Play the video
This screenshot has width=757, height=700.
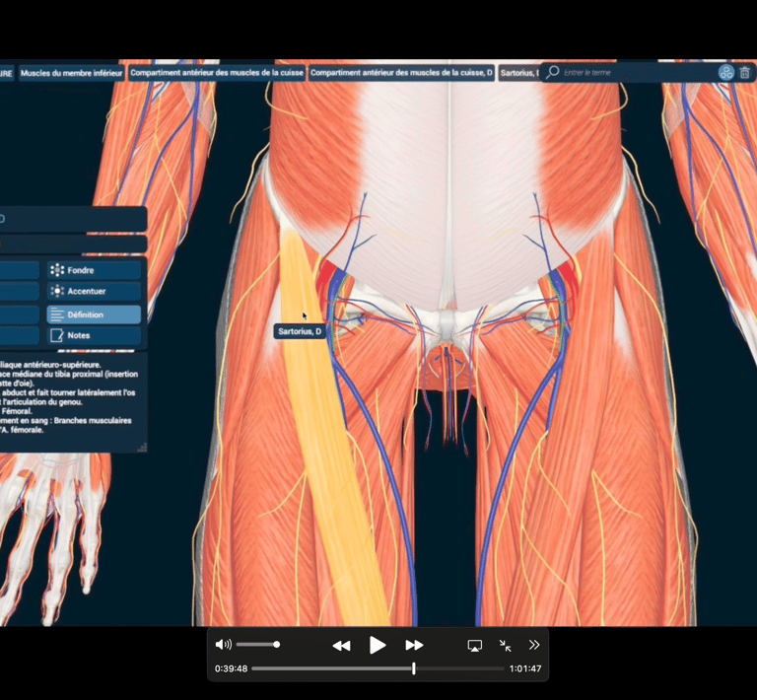tap(378, 645)
